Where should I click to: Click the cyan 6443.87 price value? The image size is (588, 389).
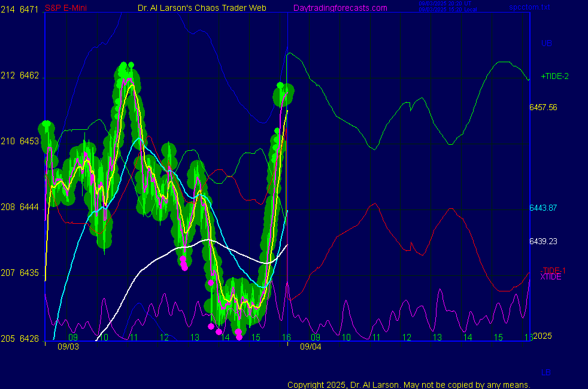[543, 208]
